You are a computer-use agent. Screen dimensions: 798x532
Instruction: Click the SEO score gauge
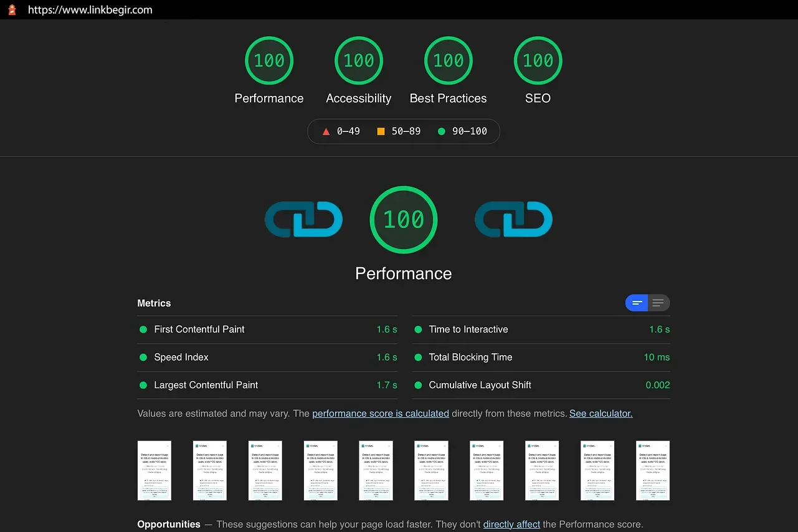pos(538,60)
